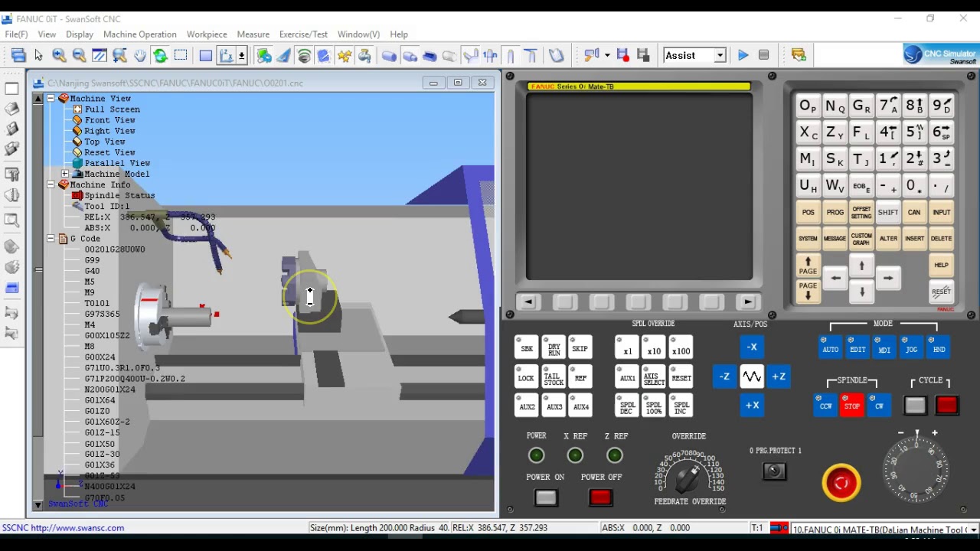Viewport: 980px width, 551px height.
Task: Select the arrow pointer tool in toolbar
Action: 39,55
